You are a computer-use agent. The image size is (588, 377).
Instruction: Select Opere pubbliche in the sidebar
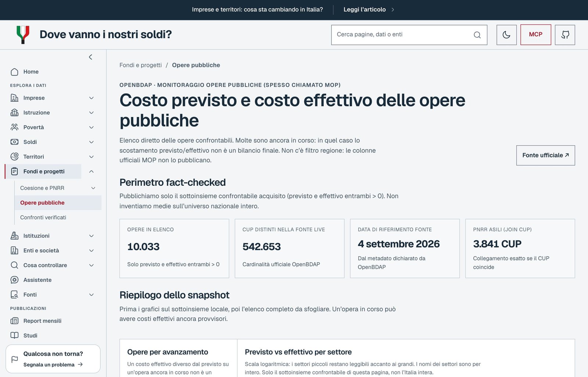coord(58,203)
